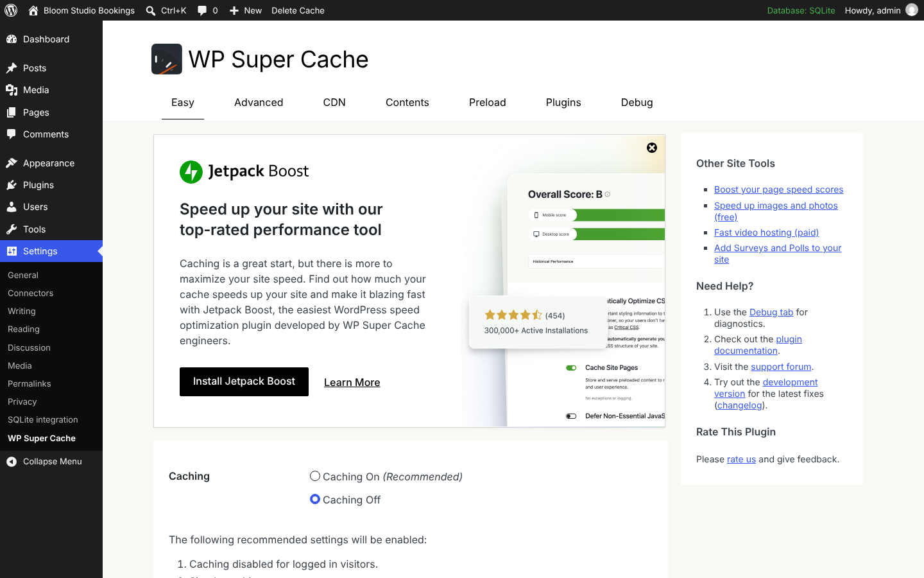Open the Posts menu

tap(51, 68)
